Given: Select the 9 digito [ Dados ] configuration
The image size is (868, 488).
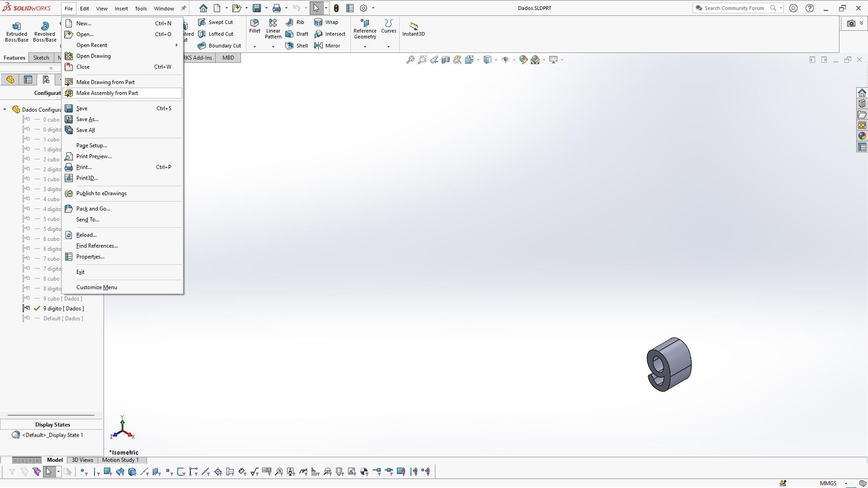Looking at the screenshot, I should [x=63, y=309].
